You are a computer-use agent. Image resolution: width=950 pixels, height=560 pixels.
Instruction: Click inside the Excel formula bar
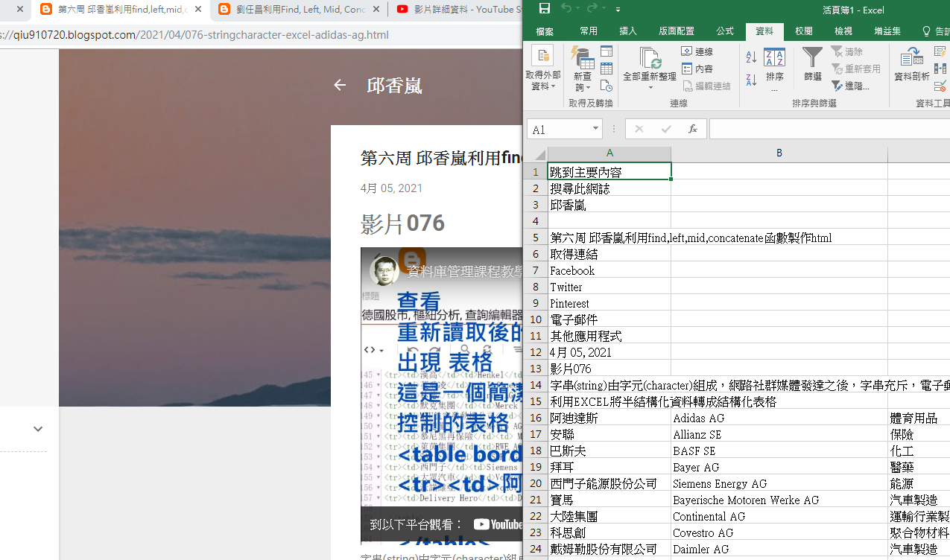point(829,130)
